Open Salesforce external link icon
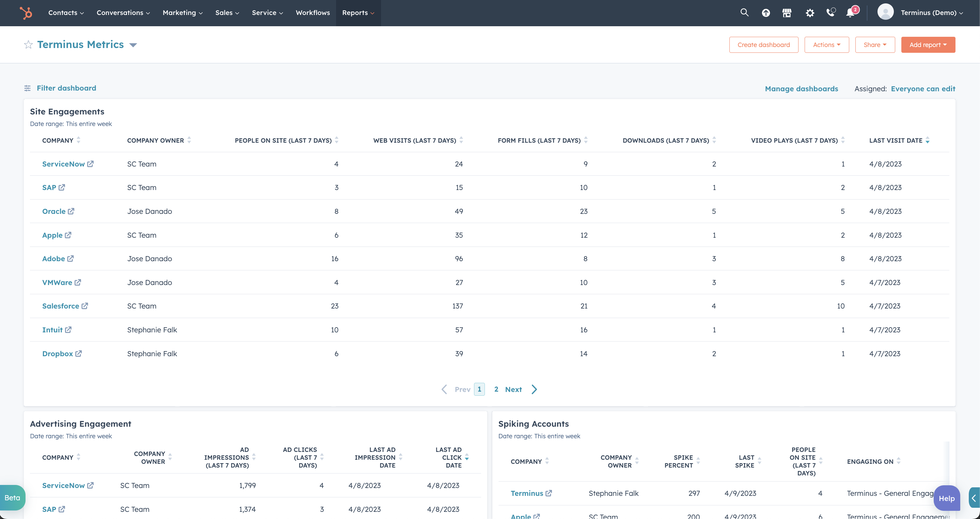 [84, 305]
